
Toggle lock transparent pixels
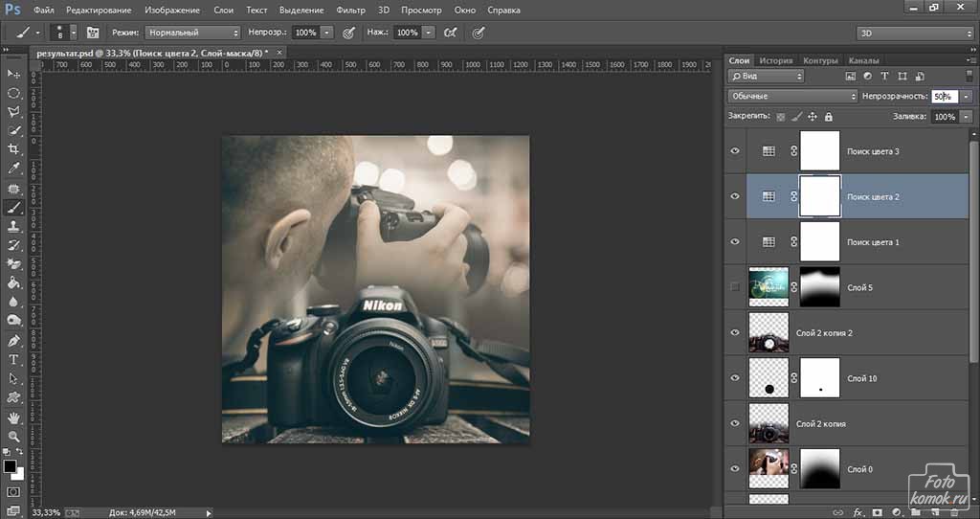point(780,116)
